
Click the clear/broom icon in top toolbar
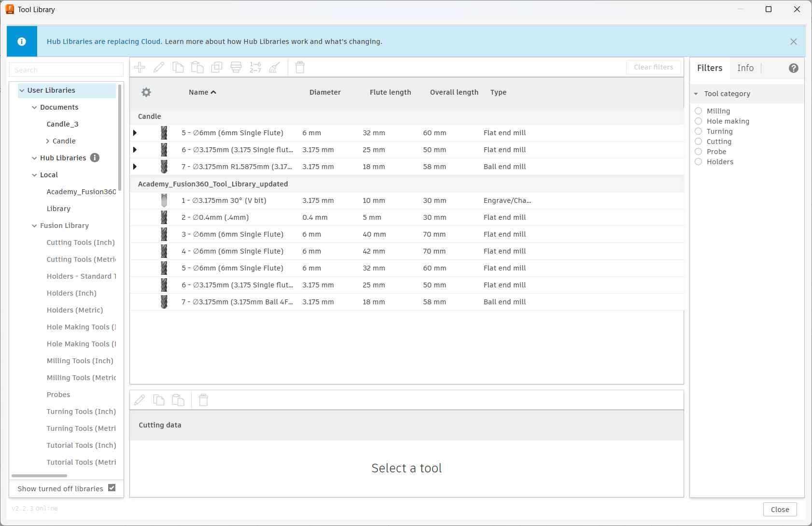pyautogui.click(x=275, y=67)
